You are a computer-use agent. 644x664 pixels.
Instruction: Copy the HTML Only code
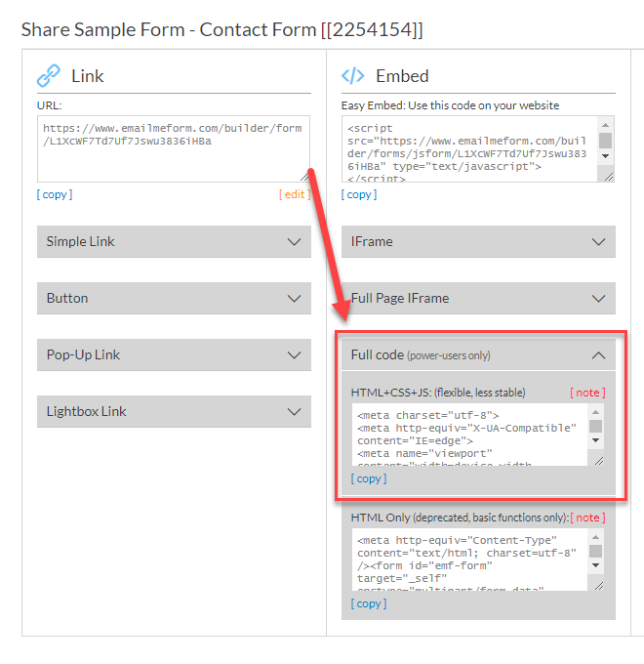[369, 603]
